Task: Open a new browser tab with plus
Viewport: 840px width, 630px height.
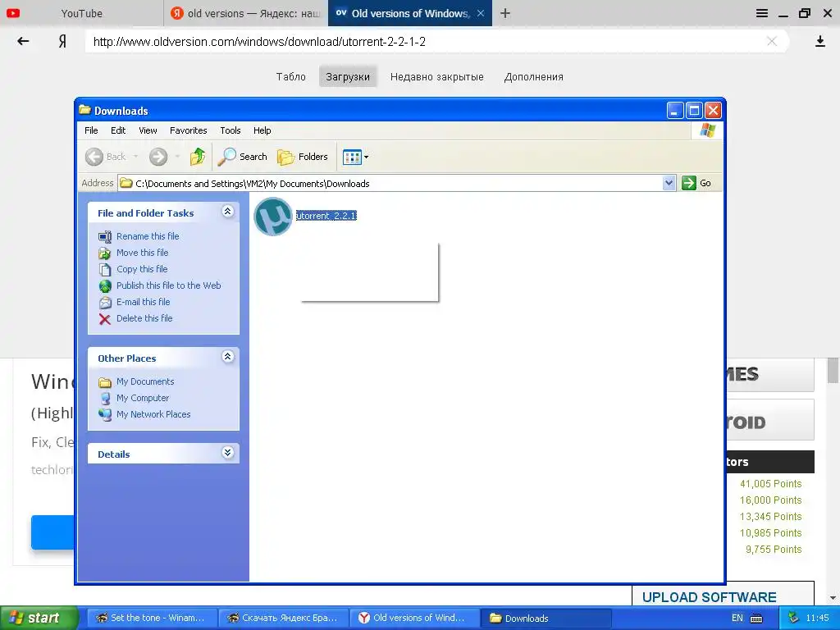Action: click(505, 13)
